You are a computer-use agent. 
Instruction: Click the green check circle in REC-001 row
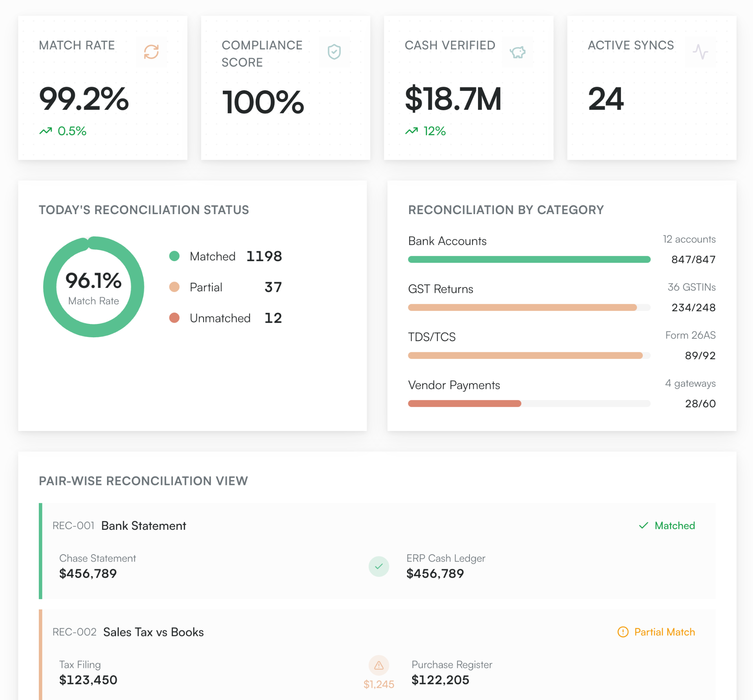(x=378, y=566)
